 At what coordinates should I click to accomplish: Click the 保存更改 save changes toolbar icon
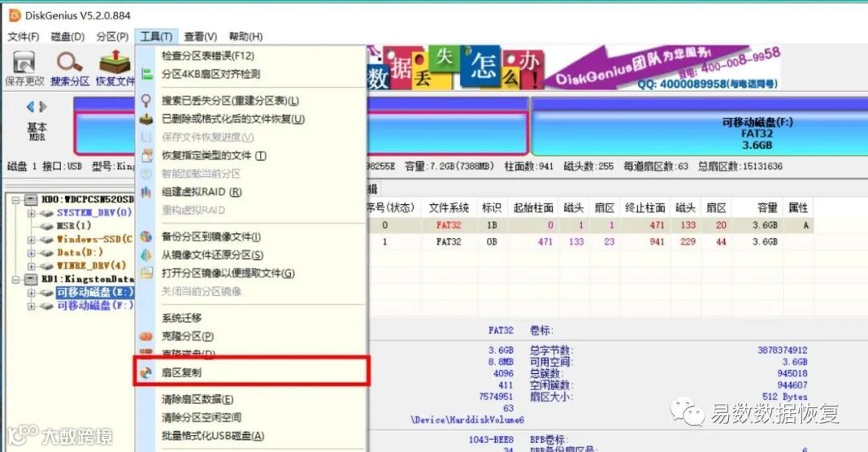coord(24,61)
